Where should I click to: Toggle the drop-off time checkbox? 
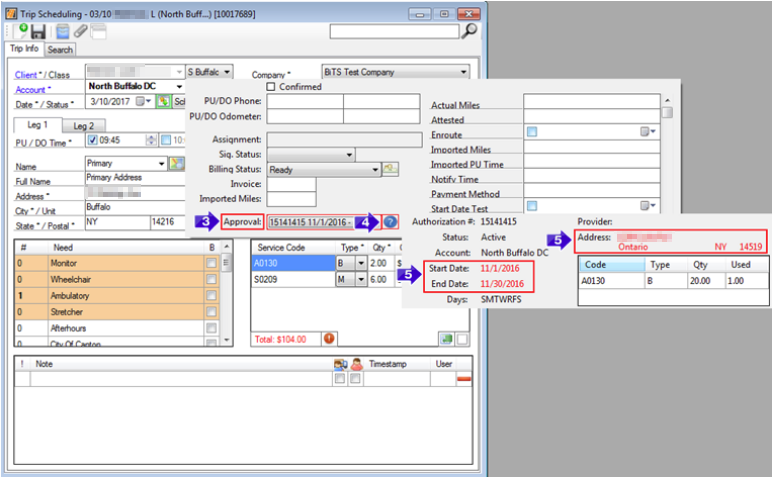(x=166, y=140)
